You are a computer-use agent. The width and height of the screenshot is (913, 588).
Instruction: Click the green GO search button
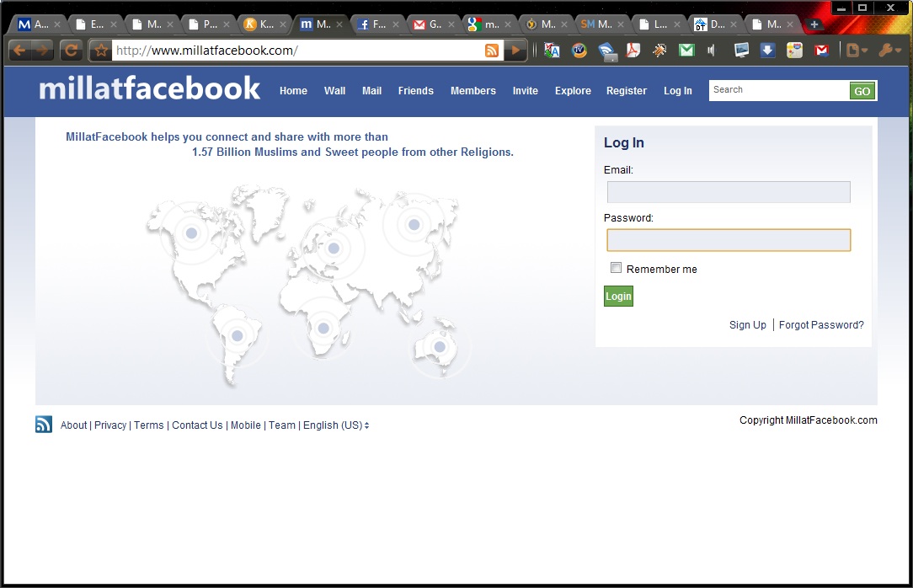point(862,91)
